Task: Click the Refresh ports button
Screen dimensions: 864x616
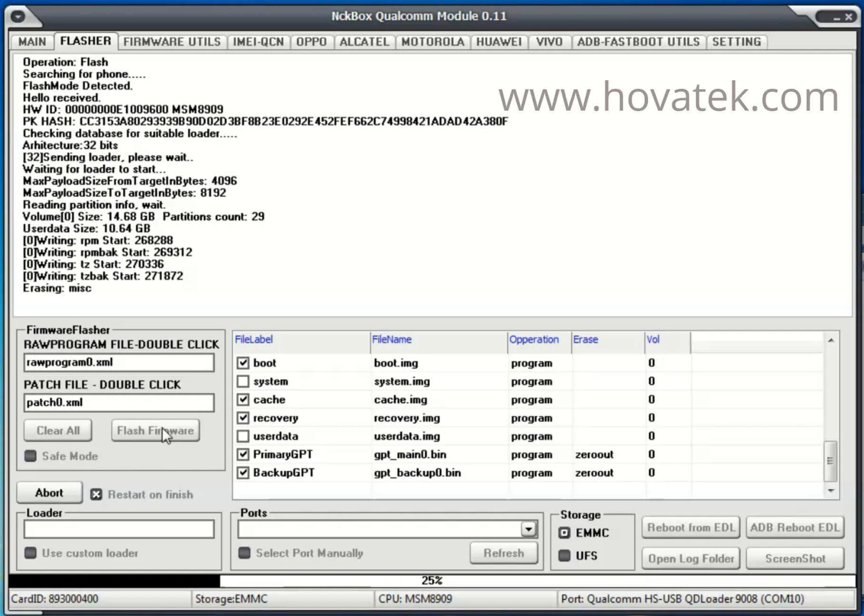Action: point(503,553)
